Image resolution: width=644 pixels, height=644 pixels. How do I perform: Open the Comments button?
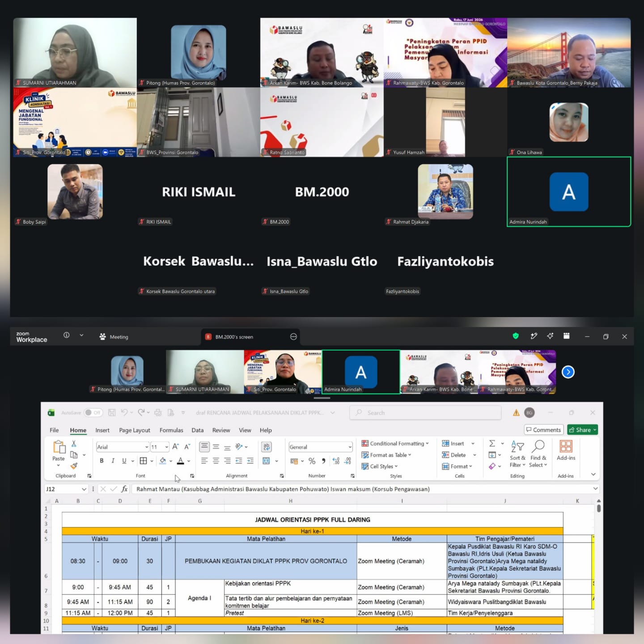click(543, 430)
